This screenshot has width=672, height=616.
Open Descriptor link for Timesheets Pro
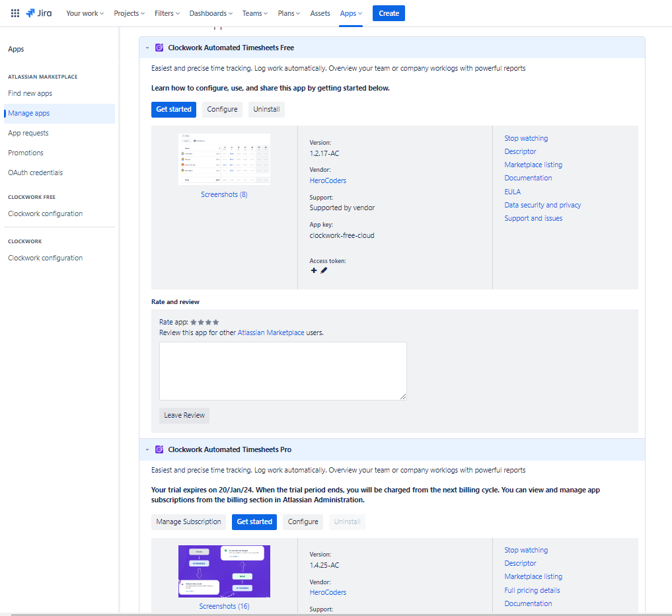[x=520, y=563]
